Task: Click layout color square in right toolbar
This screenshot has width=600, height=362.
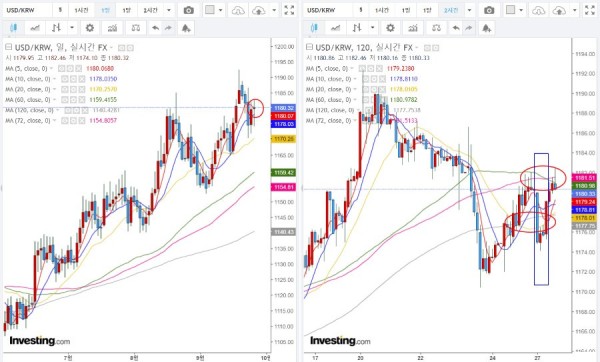Action: (x=510, y=10)
